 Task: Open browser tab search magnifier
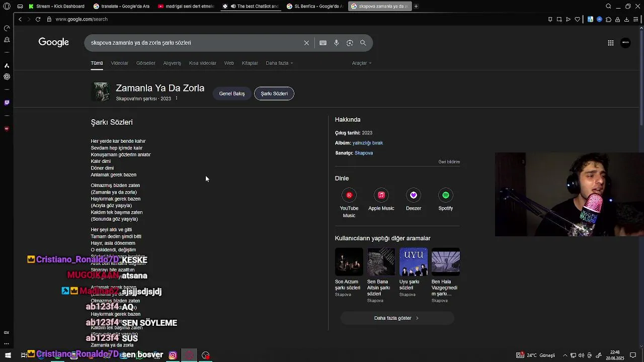pyautogui.click(x=608, y=6)
